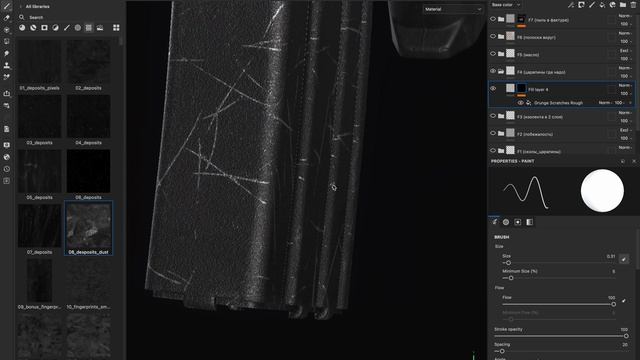Hide the Grunge Scratches Rough effect
The image size is (640, 360).
(x=520, y=103)
